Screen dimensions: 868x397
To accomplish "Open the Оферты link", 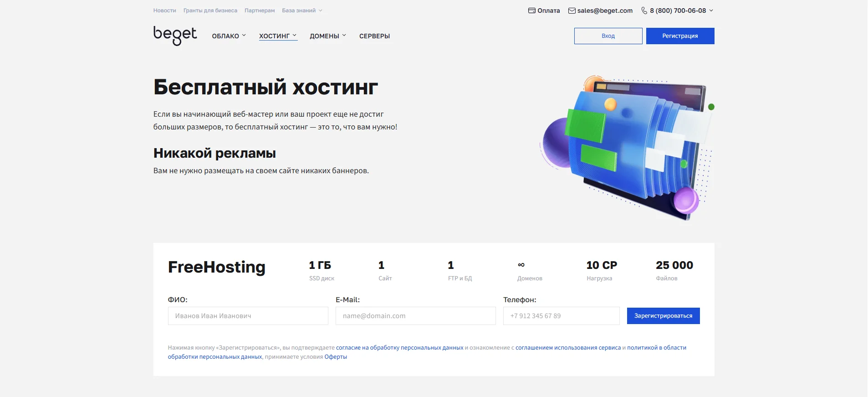I will pos(336,357).
